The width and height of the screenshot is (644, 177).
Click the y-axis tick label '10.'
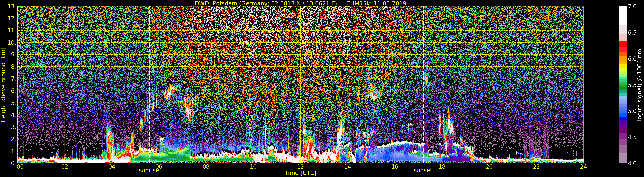(12, 43)
